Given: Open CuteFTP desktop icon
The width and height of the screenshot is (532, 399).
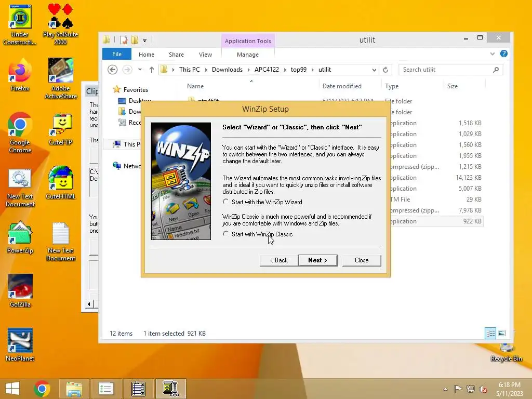Looking at the screenshot, I should click(61, 129).
